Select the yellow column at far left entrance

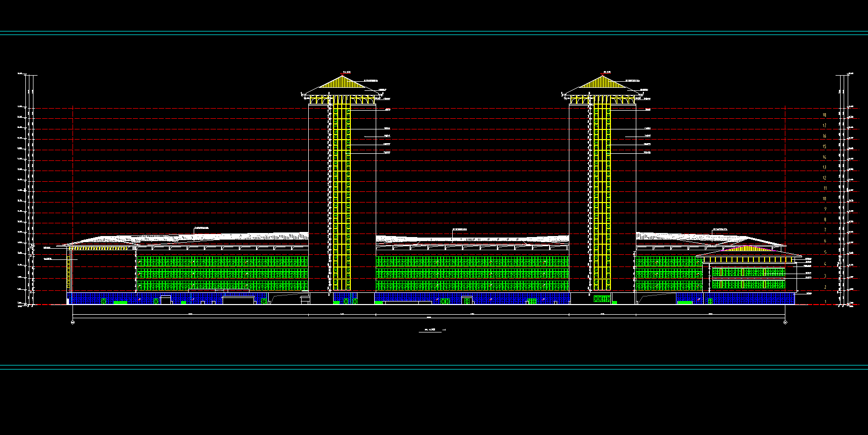pyautogui.click(x=68, y=271)
